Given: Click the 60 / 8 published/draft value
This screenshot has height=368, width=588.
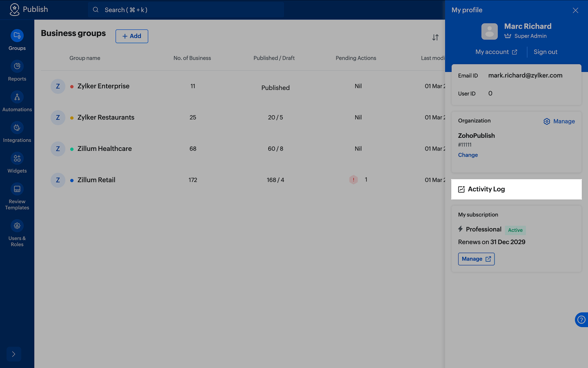Looking at the screenshot, I should coord(276,149).
